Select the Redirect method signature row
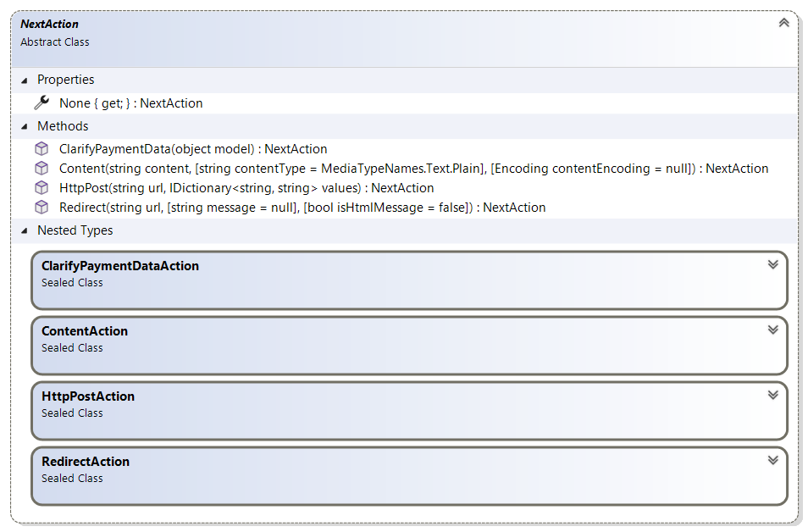808x532 pixels. (302, 208)
